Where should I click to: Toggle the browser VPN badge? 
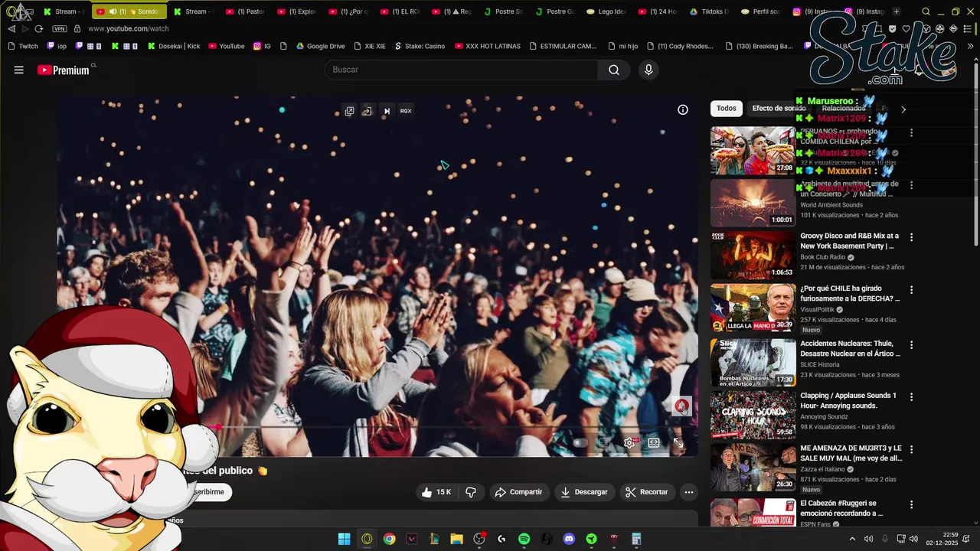click(60, 28)
